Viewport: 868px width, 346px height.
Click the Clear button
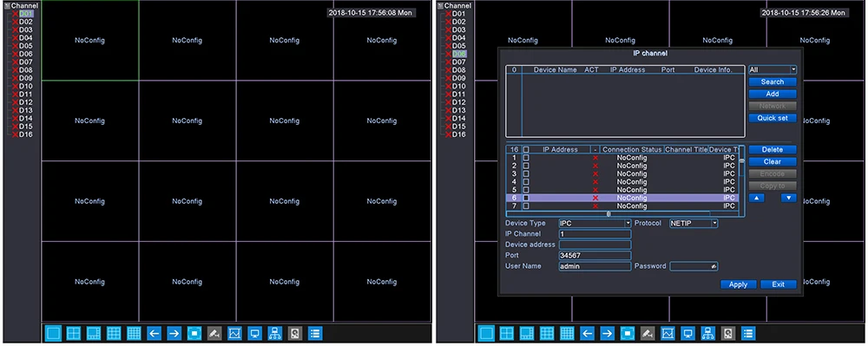click(x=773, y=162)
